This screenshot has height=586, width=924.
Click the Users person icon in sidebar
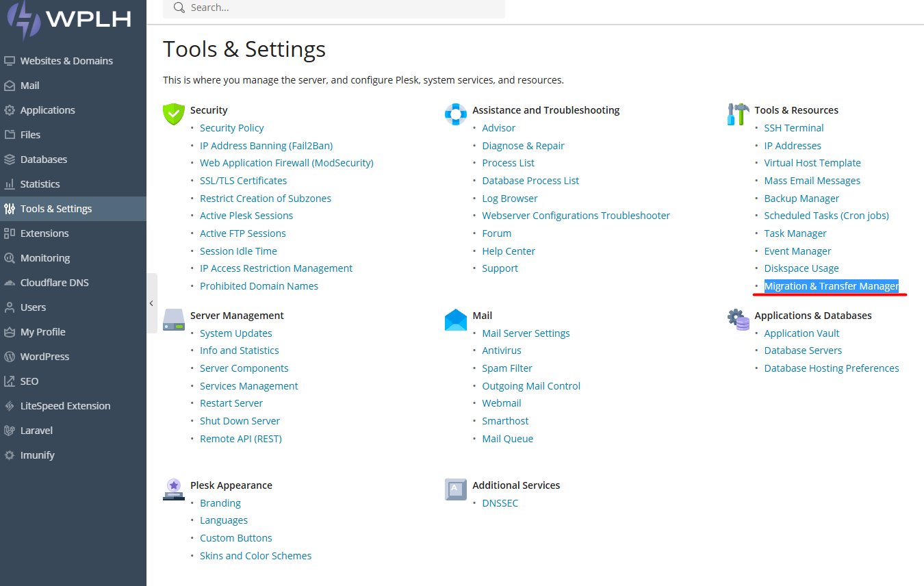(10, 307)
